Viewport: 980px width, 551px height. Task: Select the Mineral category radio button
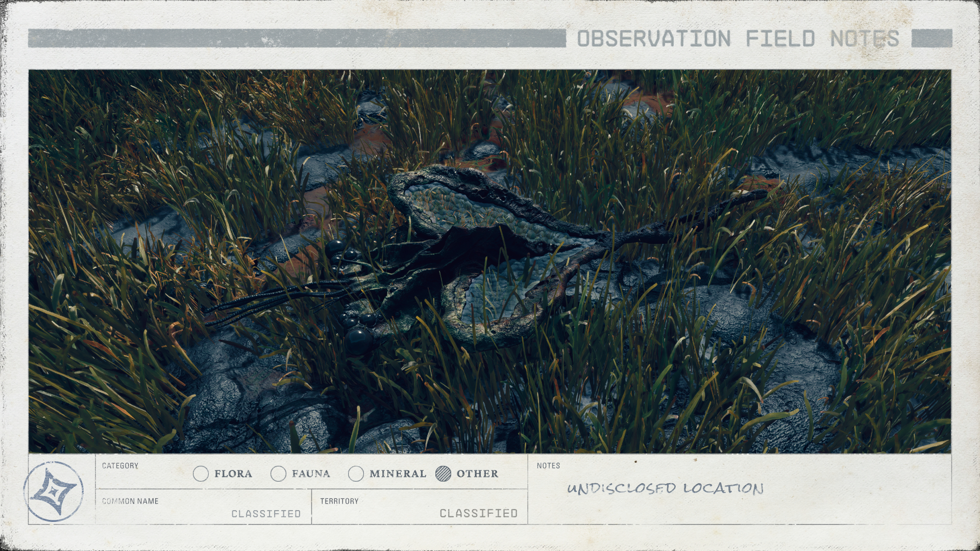(x=356, y=474)
